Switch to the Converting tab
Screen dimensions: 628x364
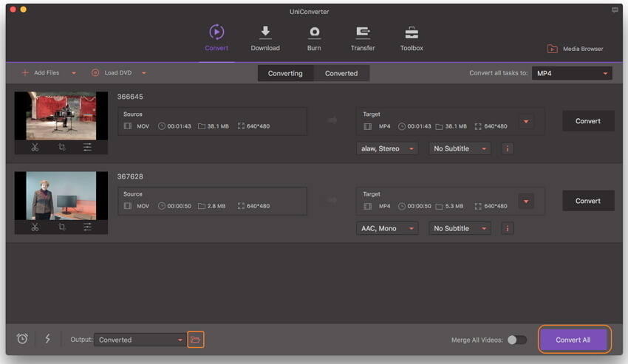[x=285, y=73]
